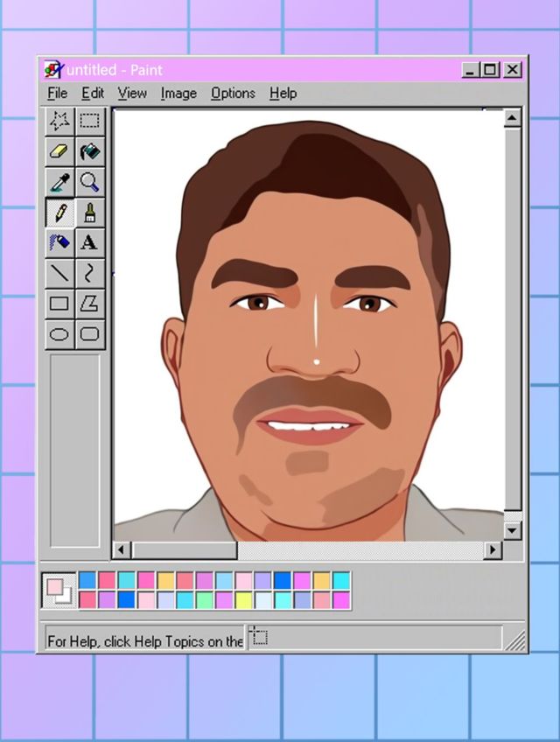Select the Polygon tool
560x742 pixels.
89,304
